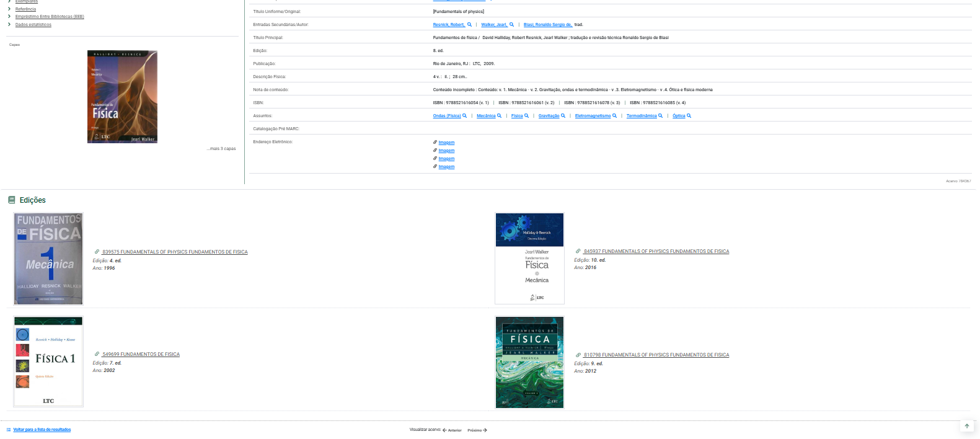Open author link Resnick, Robert
Image resolution: width=980 pixels, height=439 pixels.
tap(449, 25)
